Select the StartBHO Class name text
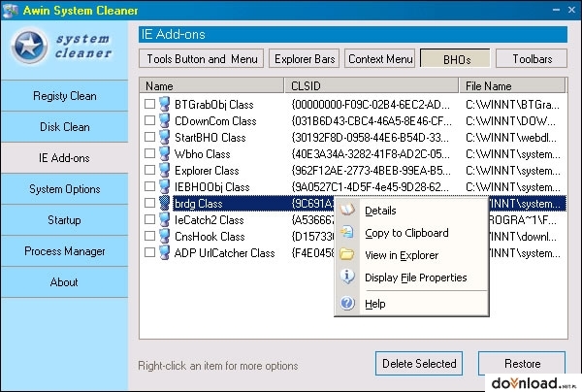This screenshot has height=392, width=582. [x=210, y=138]
